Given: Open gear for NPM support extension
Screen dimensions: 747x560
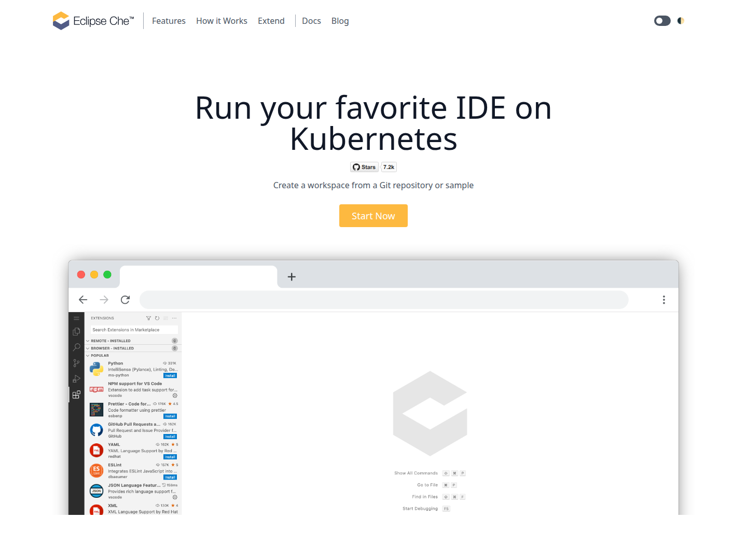Looking at the screenshot, I should [x=175, y=396].
